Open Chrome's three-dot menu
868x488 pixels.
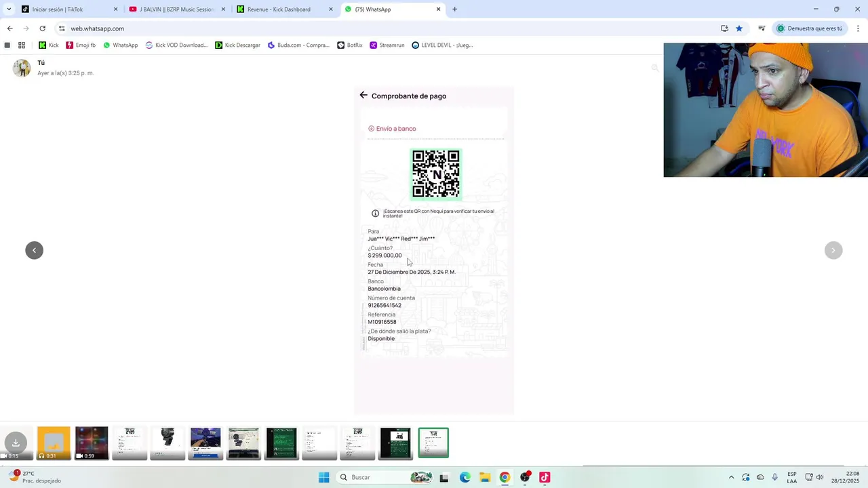coord(858,28)
